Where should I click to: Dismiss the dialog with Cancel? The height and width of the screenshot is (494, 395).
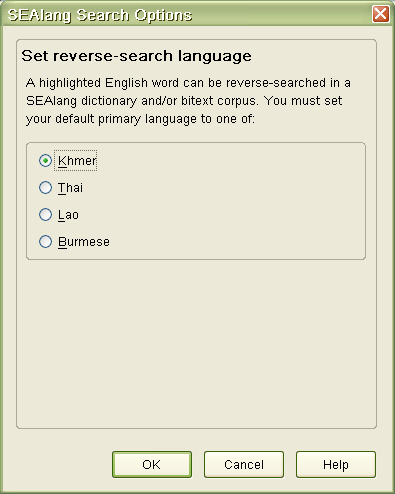tap(244, 464)
